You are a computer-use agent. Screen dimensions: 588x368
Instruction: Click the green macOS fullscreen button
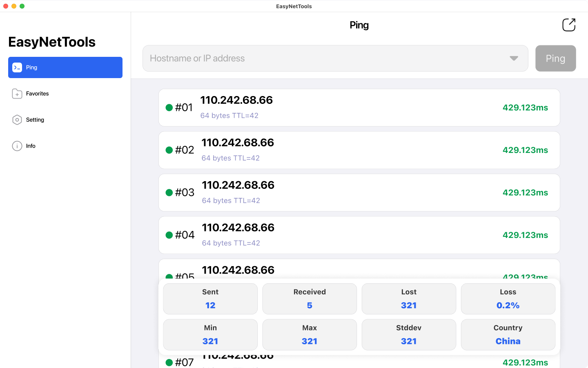click(22, 6)
